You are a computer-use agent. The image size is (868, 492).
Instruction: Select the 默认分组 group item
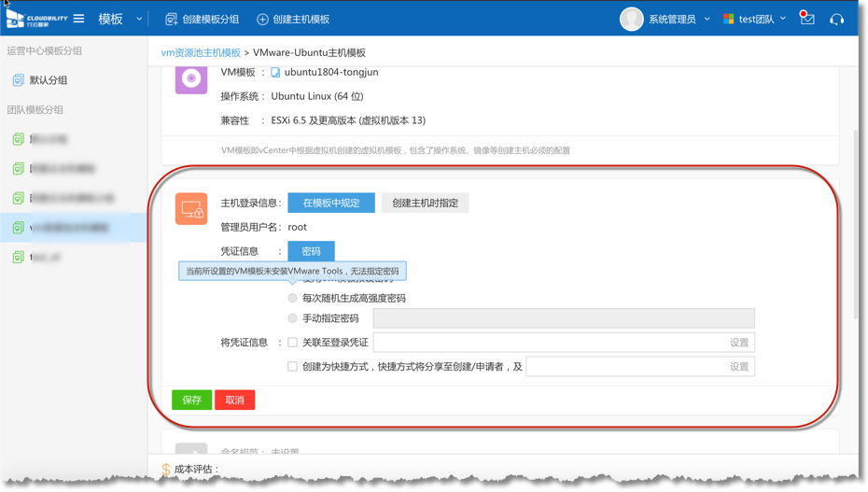pos(49,80)
